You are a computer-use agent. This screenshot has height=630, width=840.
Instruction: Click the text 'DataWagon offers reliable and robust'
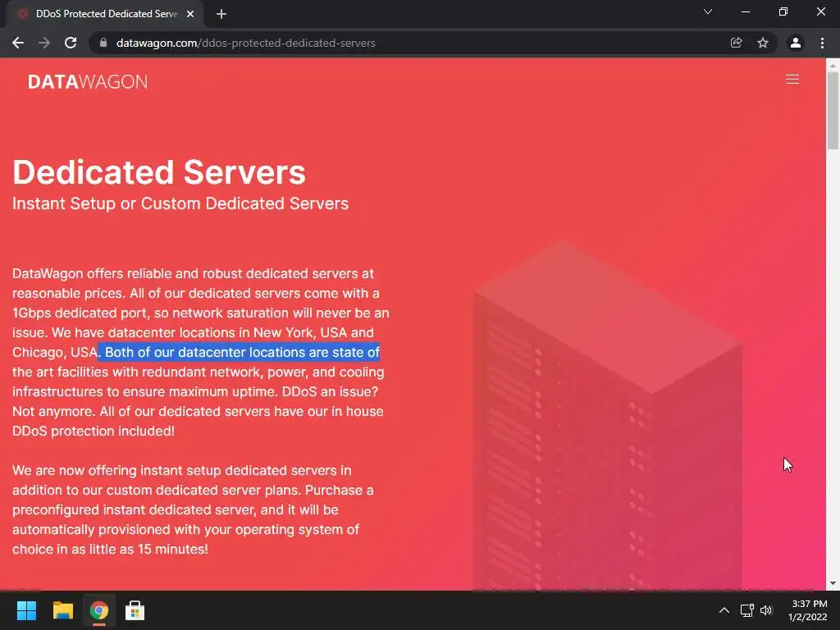(127, 274)
